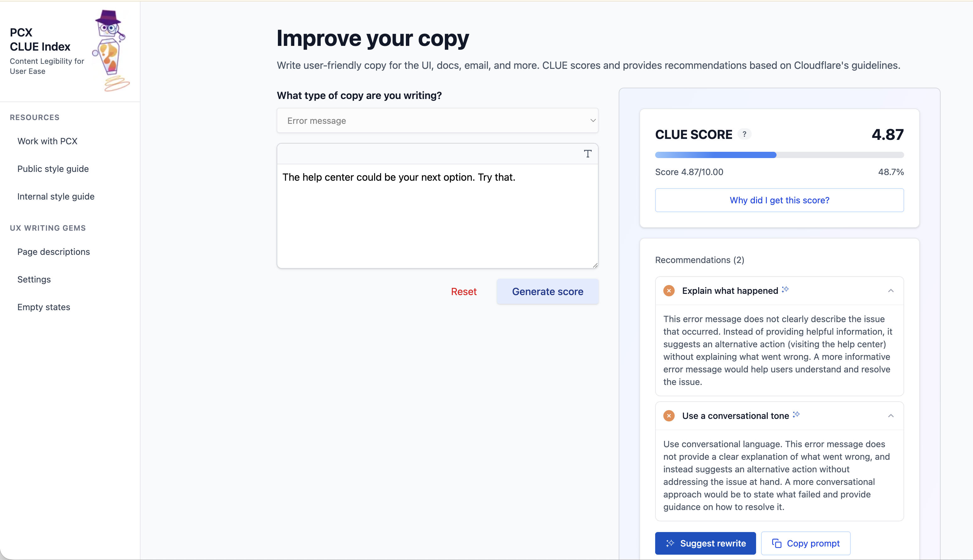The width and height of the screenshot is (973, 560).
Task: Collapse the Use a conversational tone recommendation
Action: pos(892,416)
